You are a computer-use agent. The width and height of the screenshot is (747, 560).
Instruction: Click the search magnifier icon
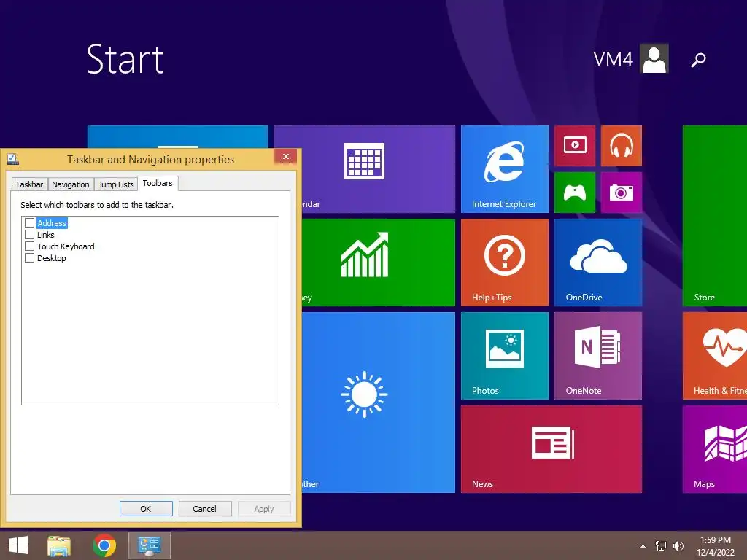[698, 60]
